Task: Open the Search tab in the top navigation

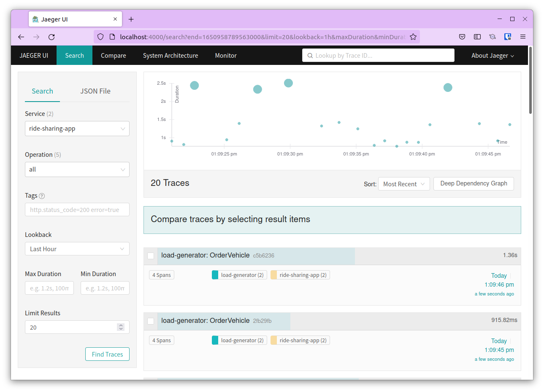Action: coord(74,56)
